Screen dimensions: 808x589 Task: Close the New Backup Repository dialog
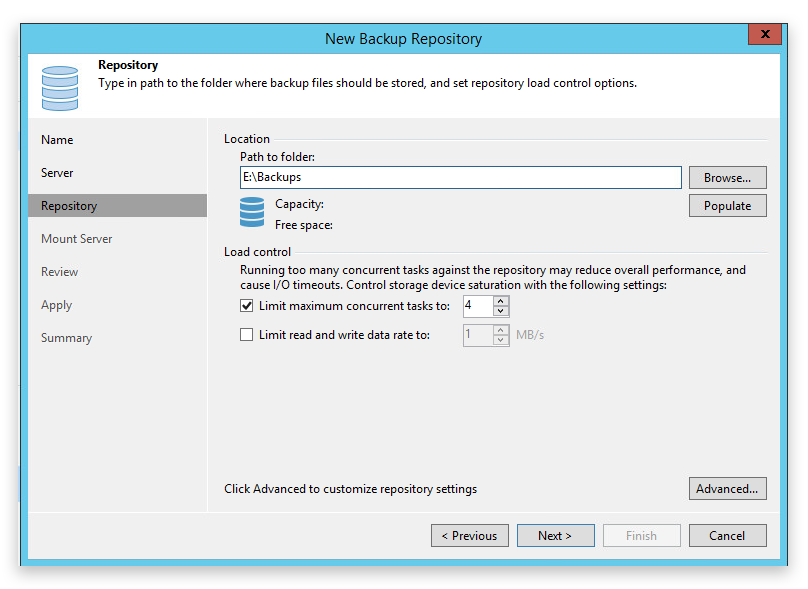point(765,34)
